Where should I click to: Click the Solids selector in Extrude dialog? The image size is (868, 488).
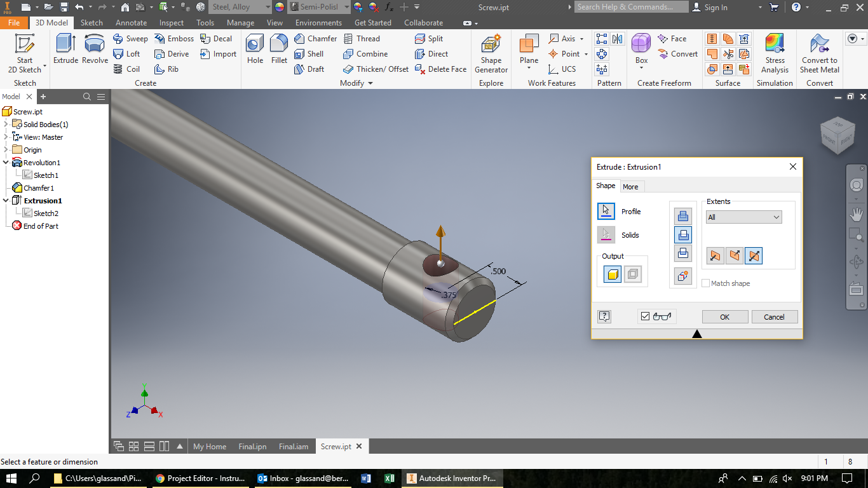(x=606, y=235)
